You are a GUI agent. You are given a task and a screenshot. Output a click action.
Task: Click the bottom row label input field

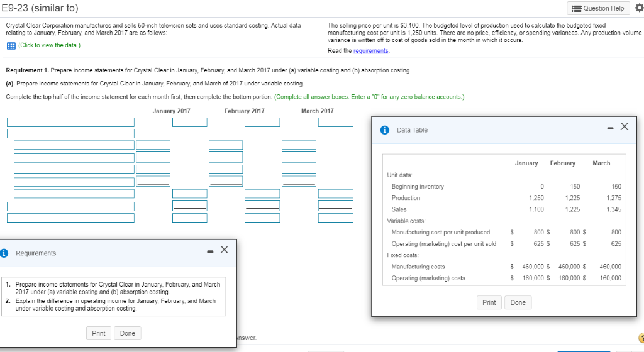pyautogui.click(x=70, y=217)
